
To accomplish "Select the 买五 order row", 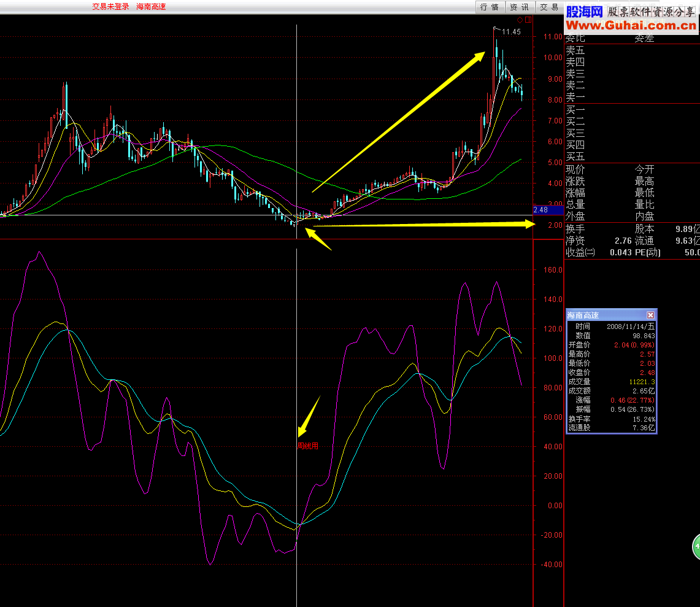I will click(632, 157).
